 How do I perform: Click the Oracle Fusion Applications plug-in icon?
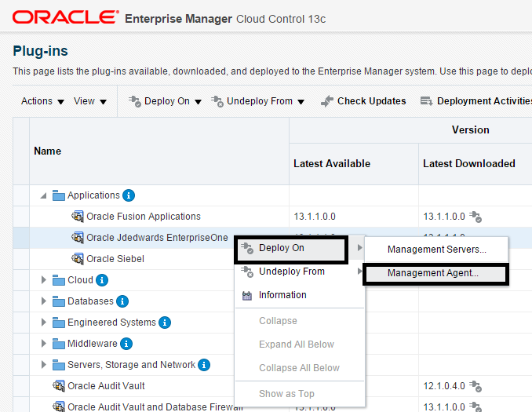pos(78,217)
